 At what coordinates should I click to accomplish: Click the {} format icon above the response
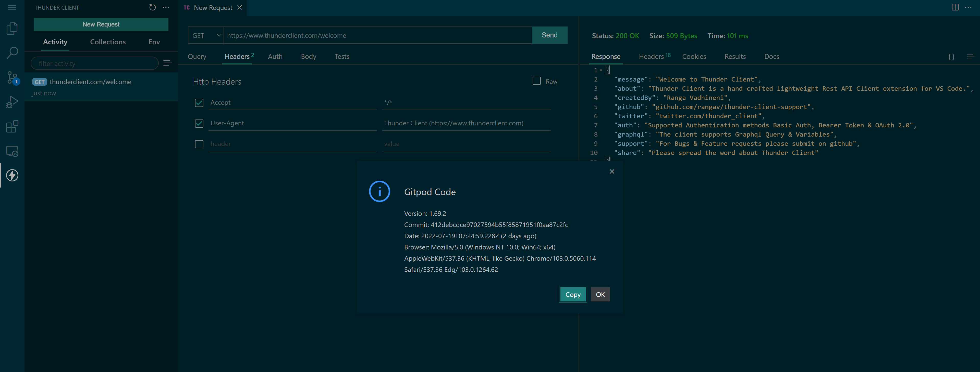(x=951, y=56)
